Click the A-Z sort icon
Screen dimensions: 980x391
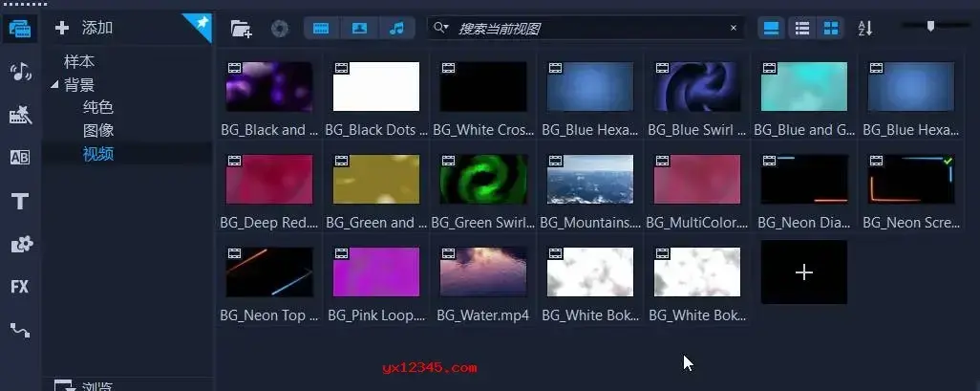click(865, 28)
